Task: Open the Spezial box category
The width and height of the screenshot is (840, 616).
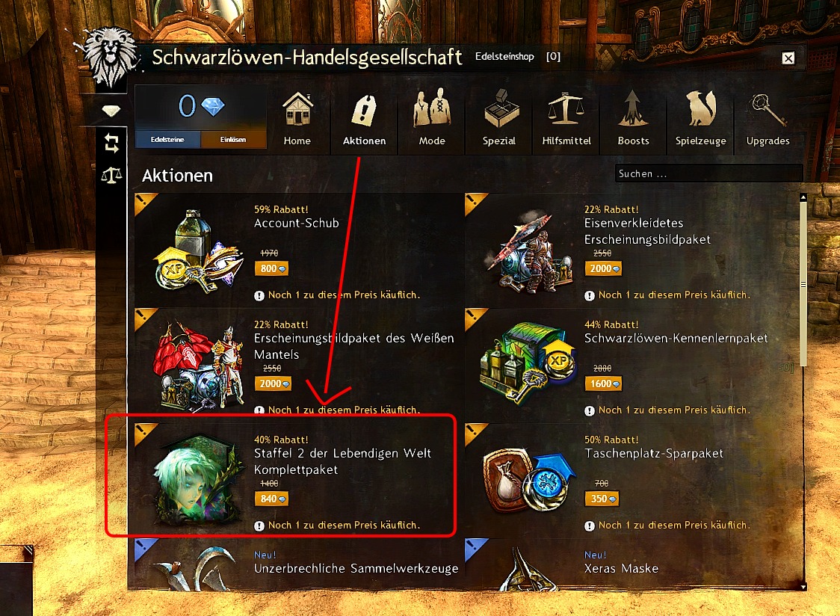Action: pyautogui.click(x=498, y=119)
